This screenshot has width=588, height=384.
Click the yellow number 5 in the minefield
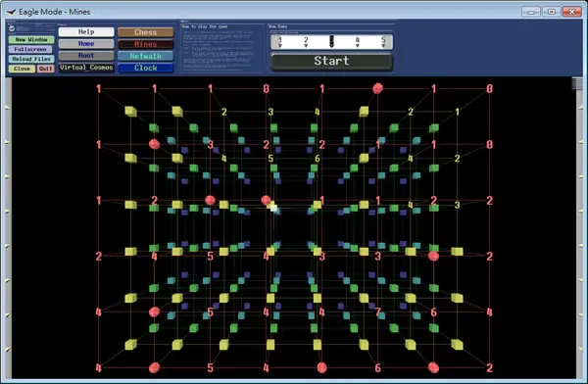pyautogui.click(x=270, y=159)
